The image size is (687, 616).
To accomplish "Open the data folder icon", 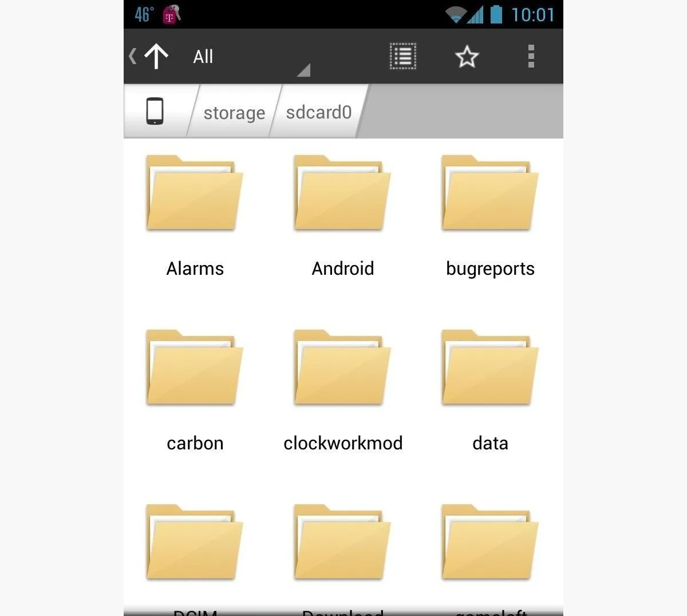I will point(490,368).
